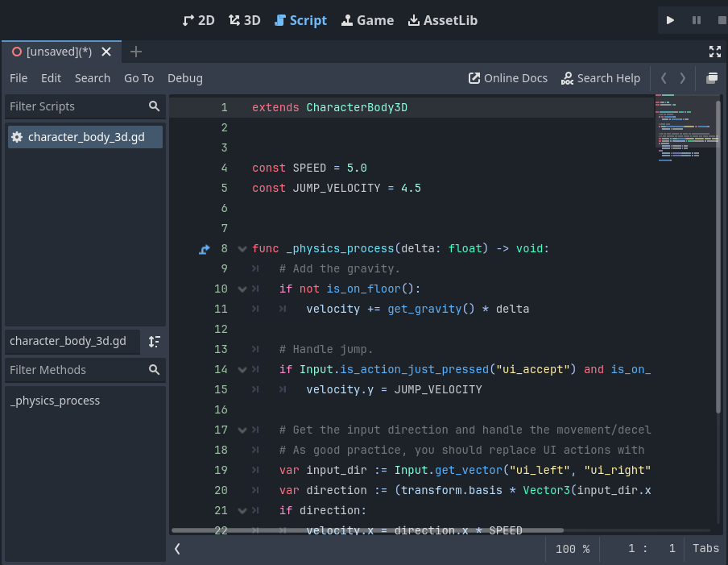This screenshot has width=728, height=565.
Task: Go back in script navigation history
Action: click(x=663, y=78)
